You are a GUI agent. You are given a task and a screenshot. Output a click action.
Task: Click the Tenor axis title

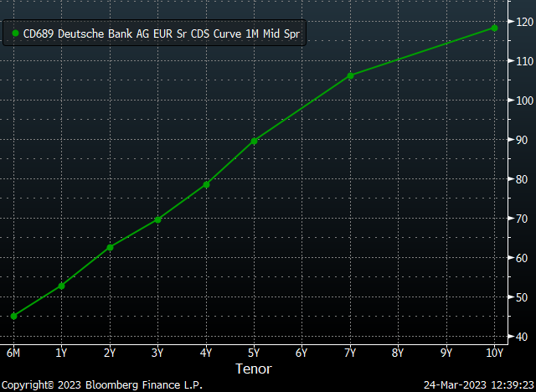pyautogui.click(x=253, y=369)
